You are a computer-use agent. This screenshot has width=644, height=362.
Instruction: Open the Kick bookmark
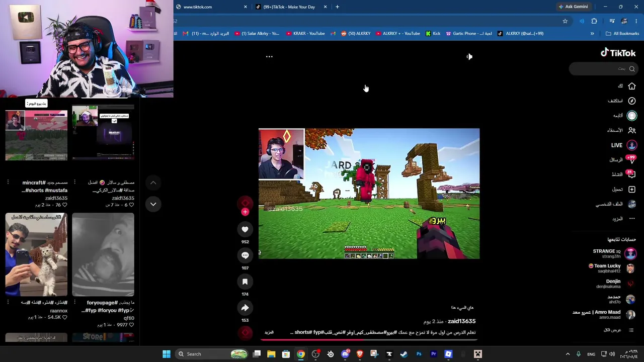coord(433,34)
